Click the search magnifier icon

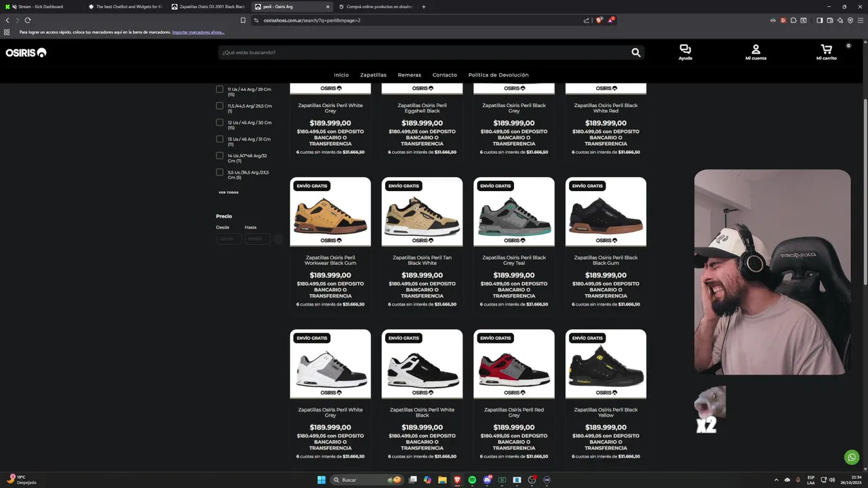tap(635, 52)
